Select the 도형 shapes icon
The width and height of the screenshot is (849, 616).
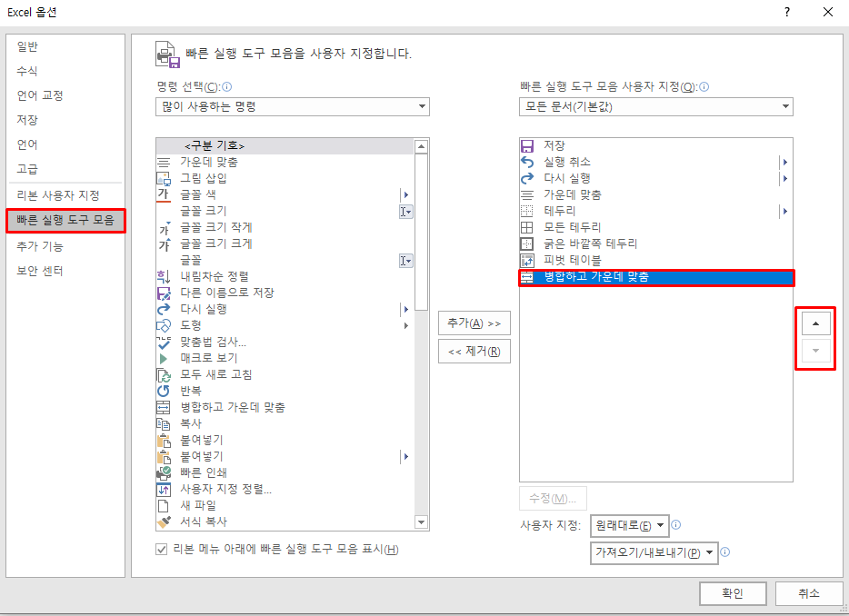[164, 325]
